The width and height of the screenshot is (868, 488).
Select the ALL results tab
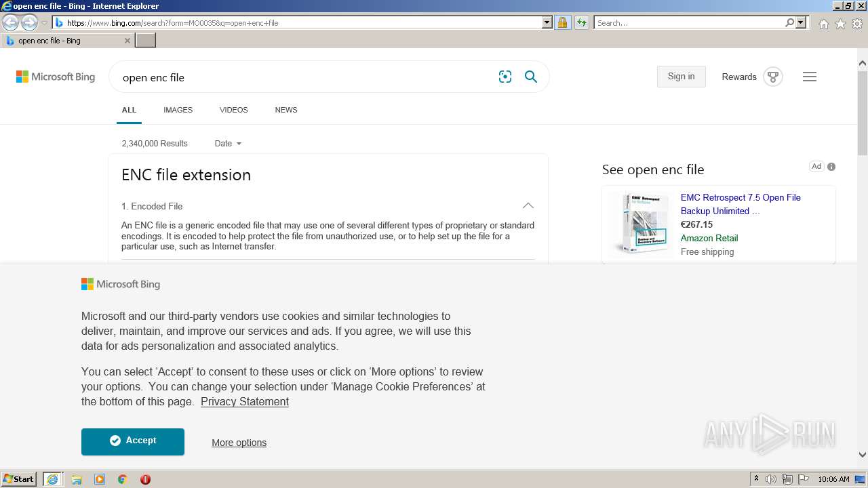point(129,110)
